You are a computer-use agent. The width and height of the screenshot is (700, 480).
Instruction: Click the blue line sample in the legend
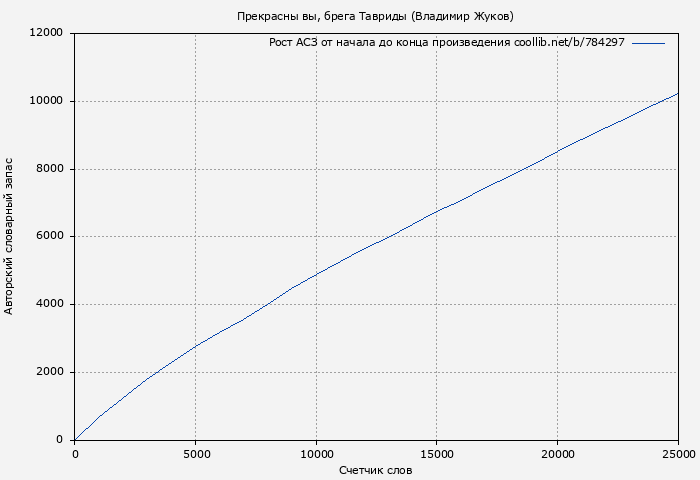coord(648,43)
